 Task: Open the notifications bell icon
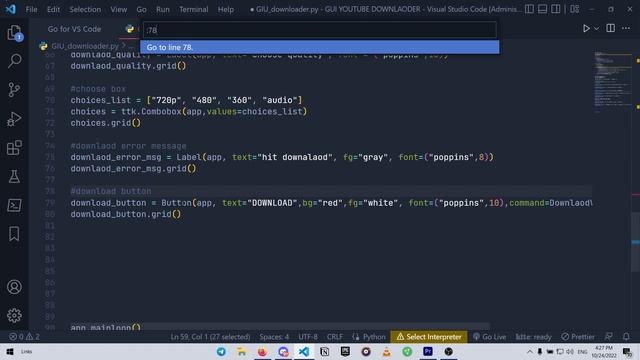(626, 337)
